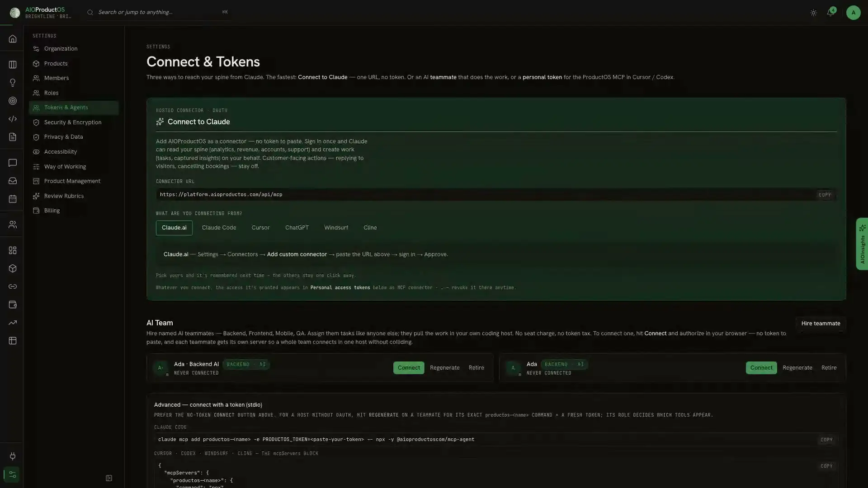Open the chain link icon in rail

(x=13, y=286)
